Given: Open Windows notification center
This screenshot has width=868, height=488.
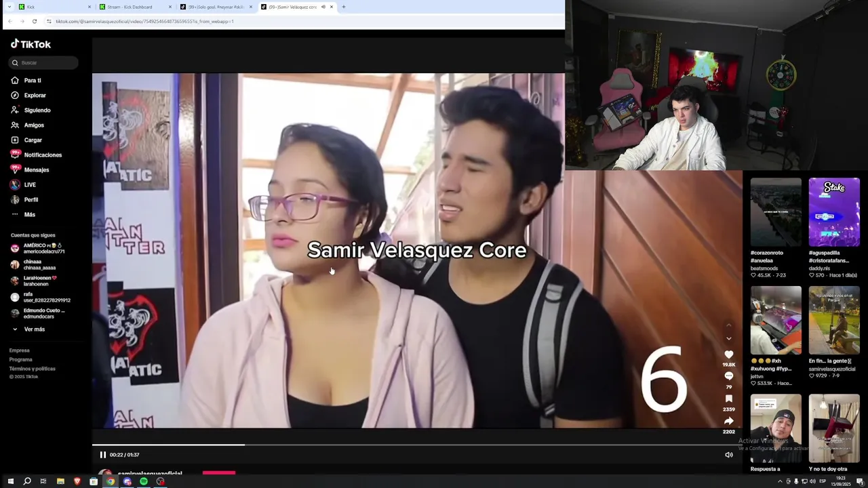Looking at the screenshot, I should (x=859, y=481).
